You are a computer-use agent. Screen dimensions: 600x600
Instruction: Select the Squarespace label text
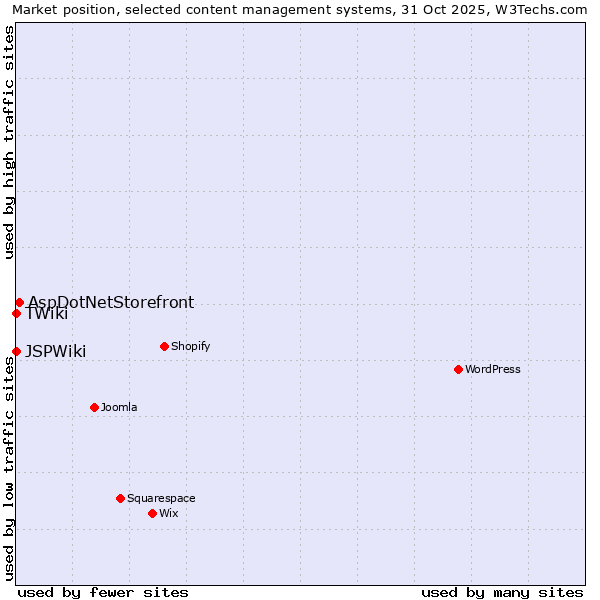coord(161,498)
